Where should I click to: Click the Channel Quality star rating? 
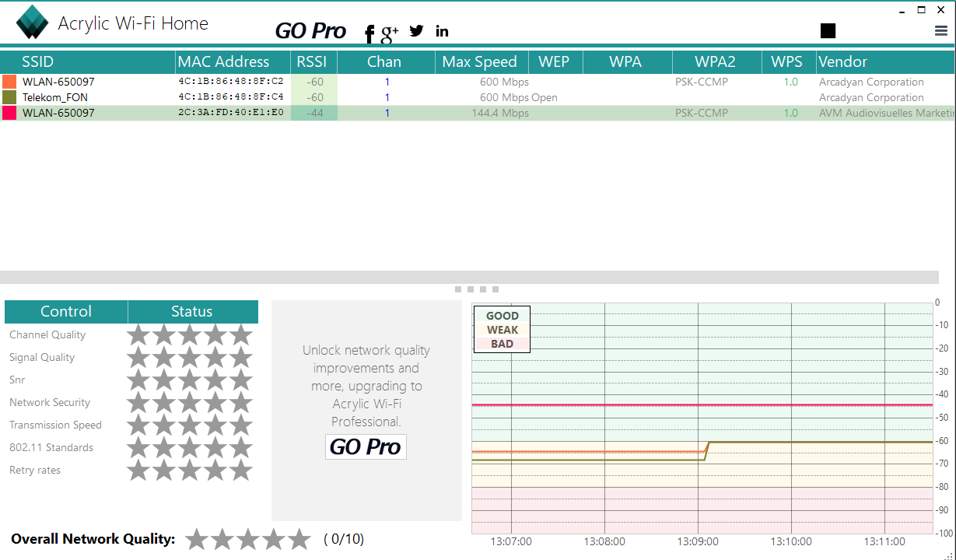coord(190,335)
